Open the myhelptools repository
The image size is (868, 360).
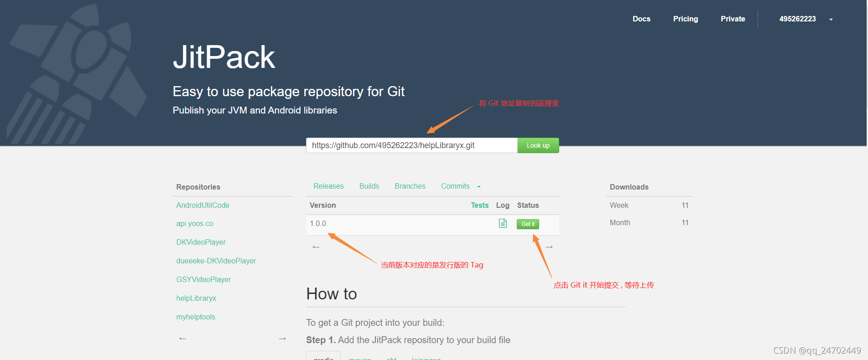pyautogui.click(x=196, y=317)
